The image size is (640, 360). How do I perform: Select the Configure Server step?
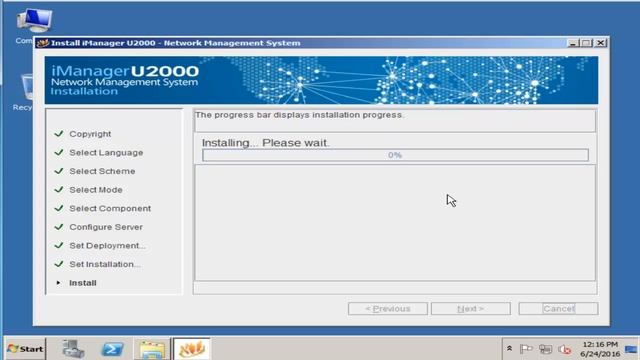[106, 227]
